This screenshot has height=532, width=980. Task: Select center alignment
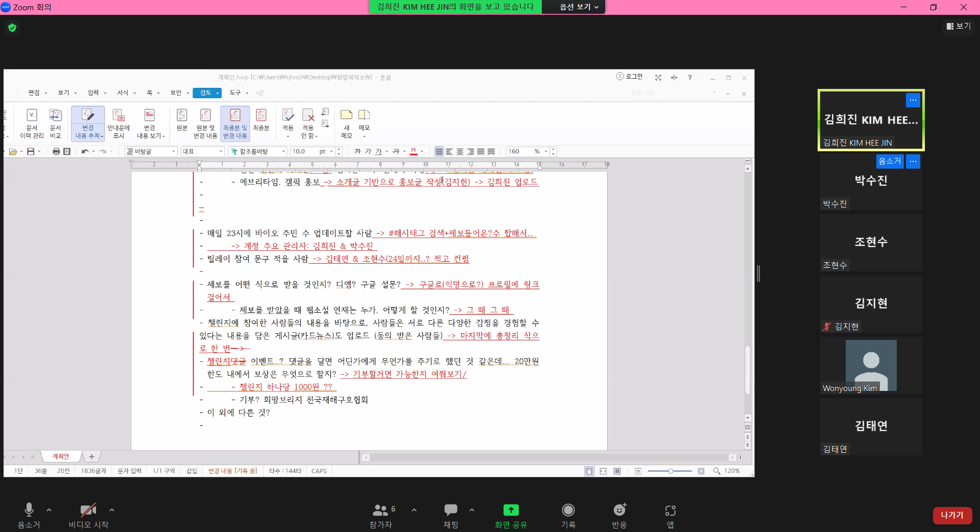pos(460,151)
